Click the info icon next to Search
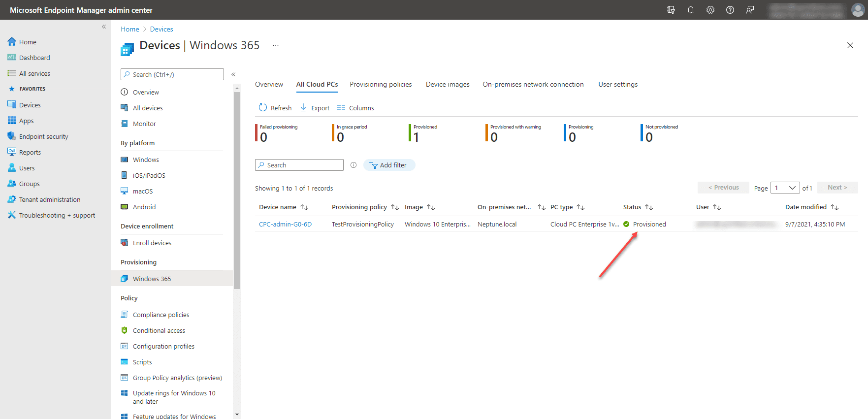868x419 pixels. coord(354,165)
